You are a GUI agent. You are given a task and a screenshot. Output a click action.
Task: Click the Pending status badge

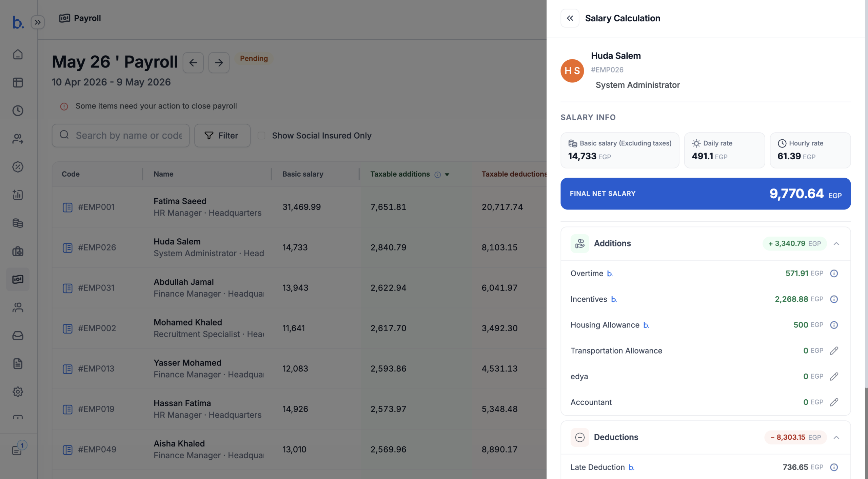(x=254, y=58)
